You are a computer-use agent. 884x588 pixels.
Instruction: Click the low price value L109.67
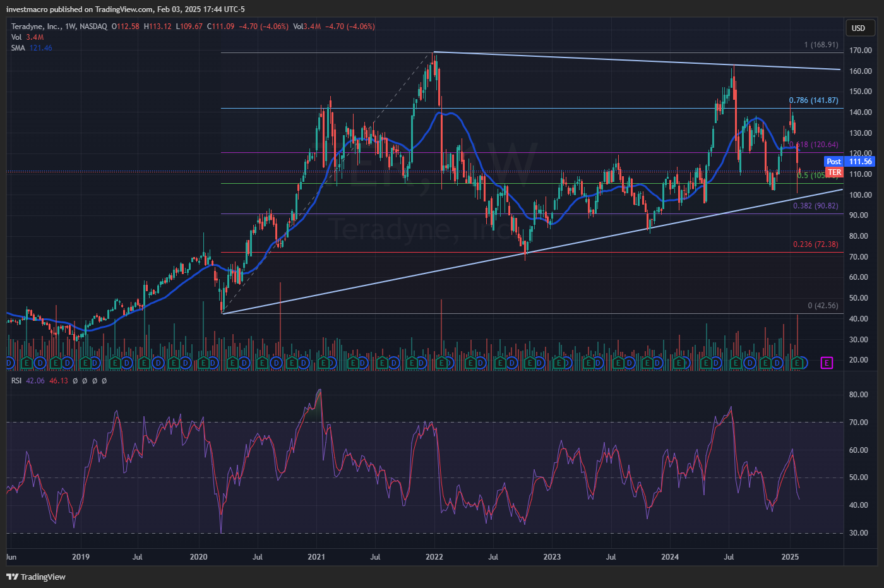(x=189, y=27)
